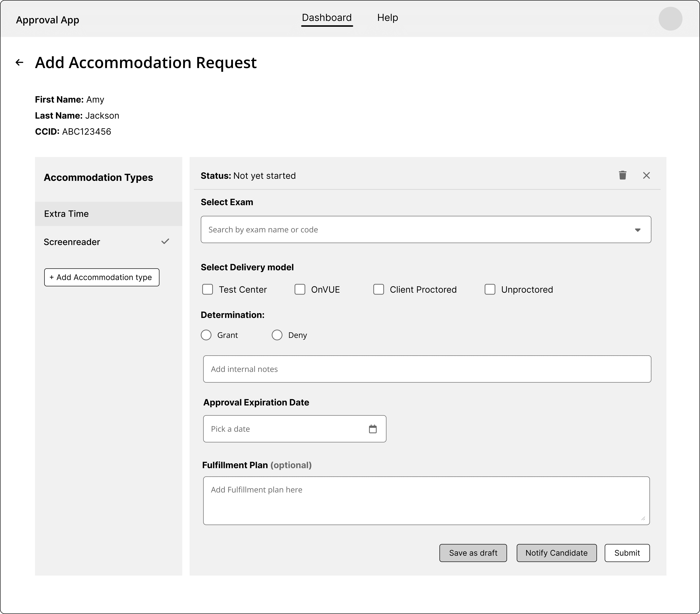Close the panel with X icon
Image resolution: width=700 pixels, height=614 pixels.
click(646, 175)
